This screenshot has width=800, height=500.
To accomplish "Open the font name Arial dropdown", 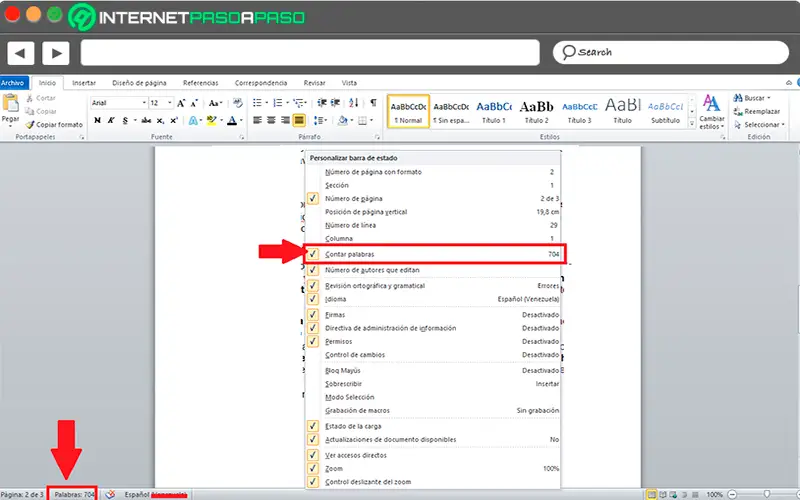I will click(143, 103).
